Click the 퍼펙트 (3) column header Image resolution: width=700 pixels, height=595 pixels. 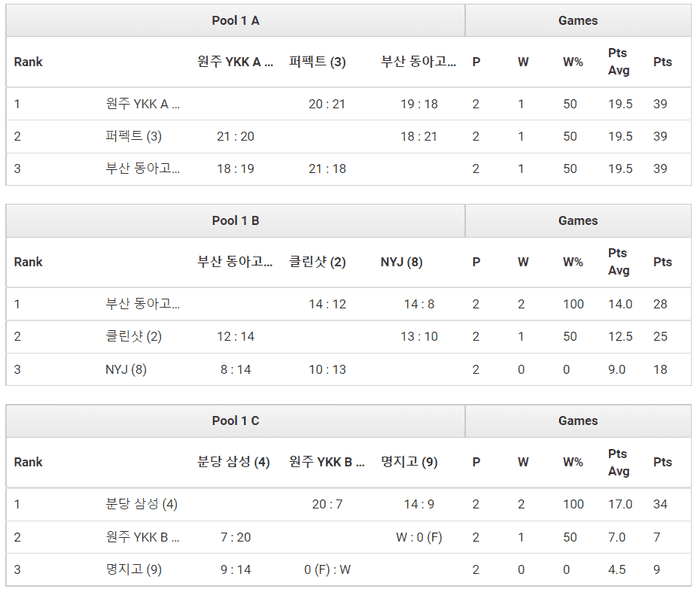pyautogui.click(x=317, y=62)
